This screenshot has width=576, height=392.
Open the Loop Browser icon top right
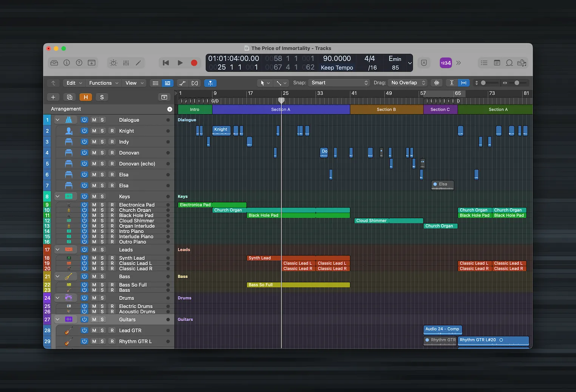click(510, 63)
